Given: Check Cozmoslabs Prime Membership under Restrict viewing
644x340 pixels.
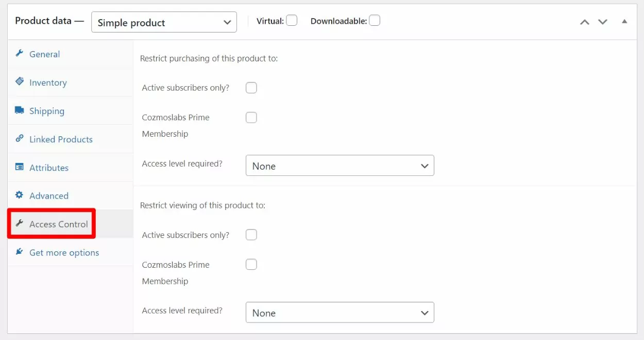Looking at the screenshot, I should click(251, 265).
